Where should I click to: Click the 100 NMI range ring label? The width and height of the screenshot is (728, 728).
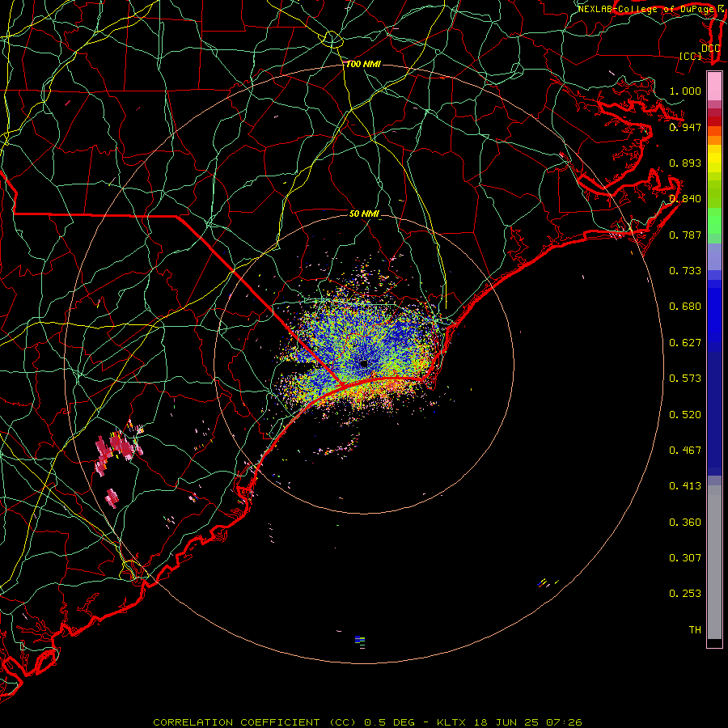[363, 64]
